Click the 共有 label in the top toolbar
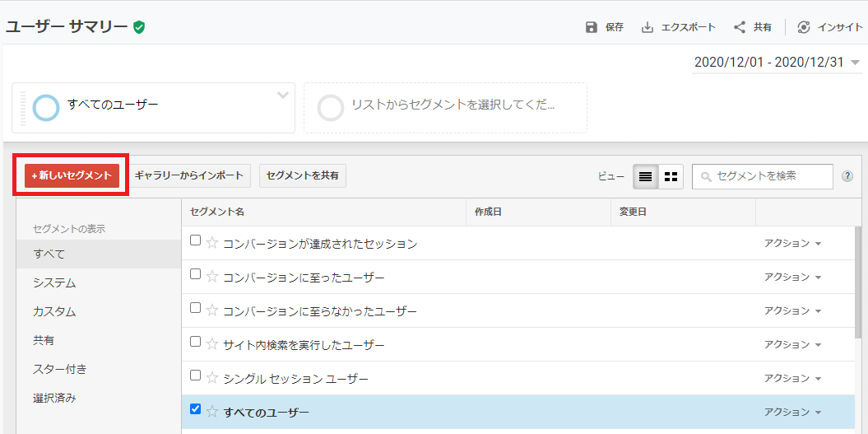Viewport: 868px width, 434px height. click(x=762, y=27)
